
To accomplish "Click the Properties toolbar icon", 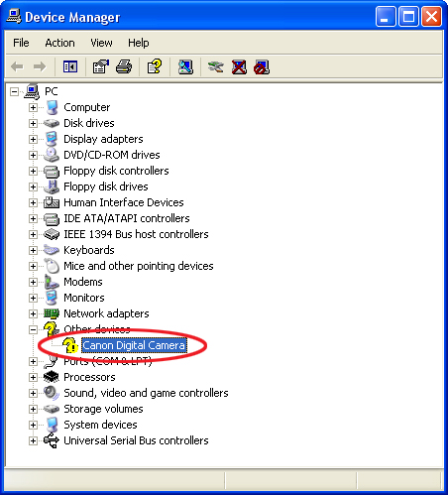I will click(x=101, y=66).
